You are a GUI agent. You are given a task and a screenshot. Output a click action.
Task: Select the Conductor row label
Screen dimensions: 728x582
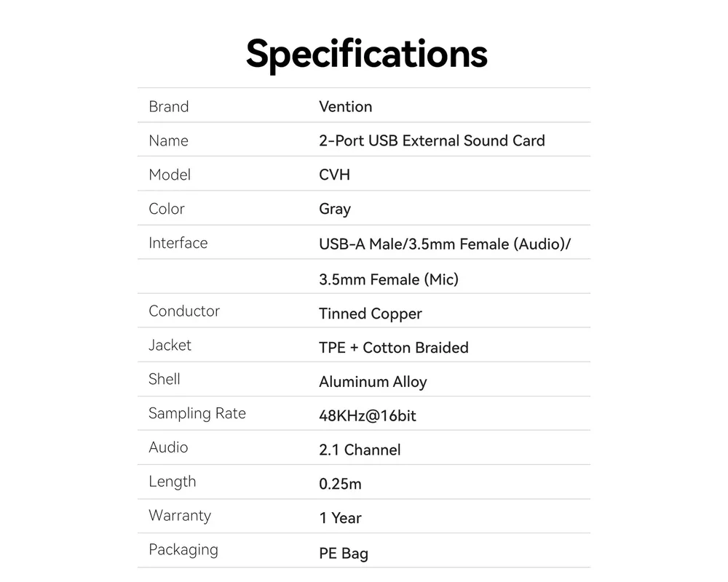click(x=184, y=311)
